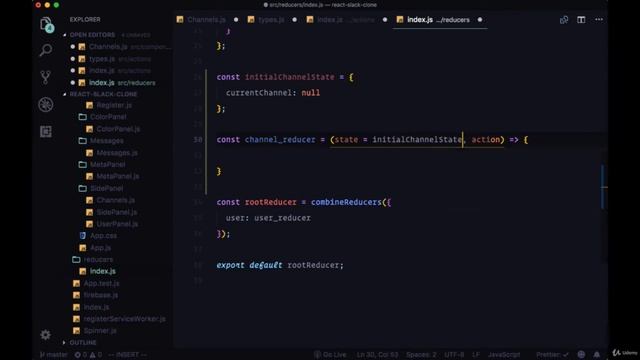Open Messages.js in the file tree
This screenshot has height=360, width=640.
click(117, 153)
